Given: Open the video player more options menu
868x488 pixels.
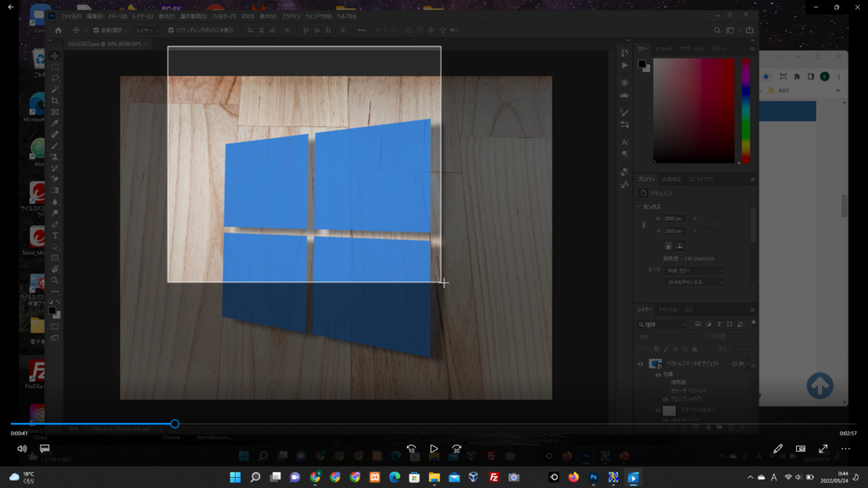Looking at the screenshot, I should (x=846, y=449).
